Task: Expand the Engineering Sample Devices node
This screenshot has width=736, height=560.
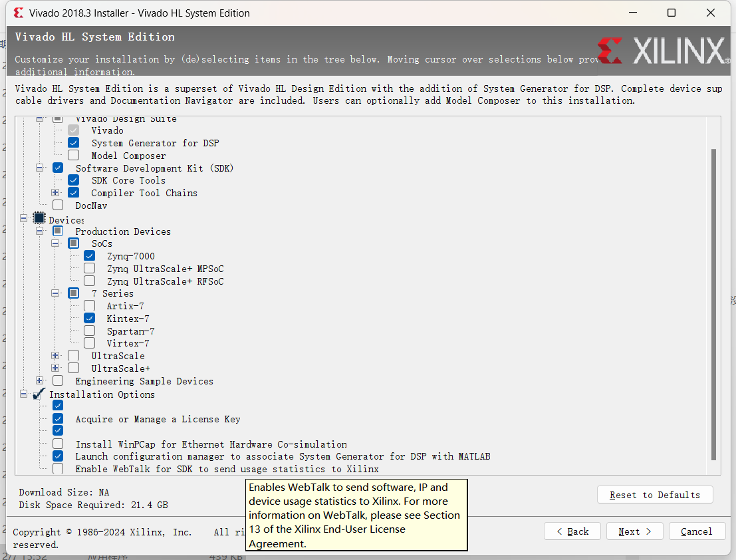Action: [39, 380]
